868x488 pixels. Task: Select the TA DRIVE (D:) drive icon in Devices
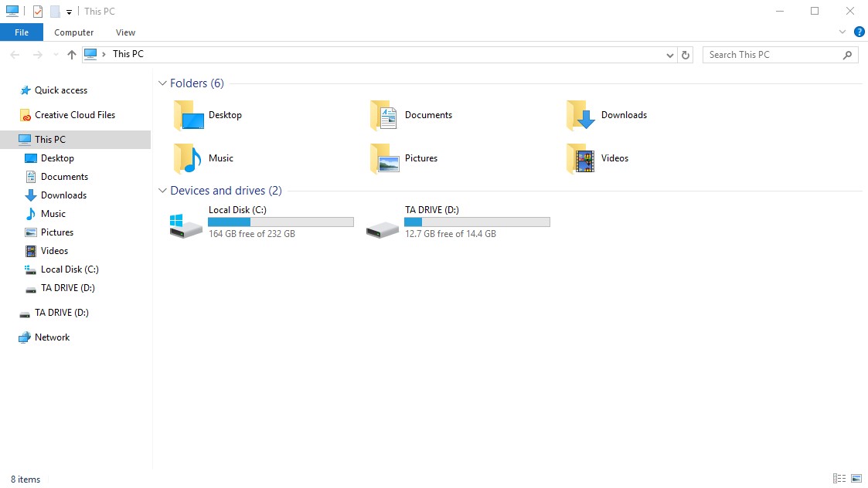(x=382, y=229)
